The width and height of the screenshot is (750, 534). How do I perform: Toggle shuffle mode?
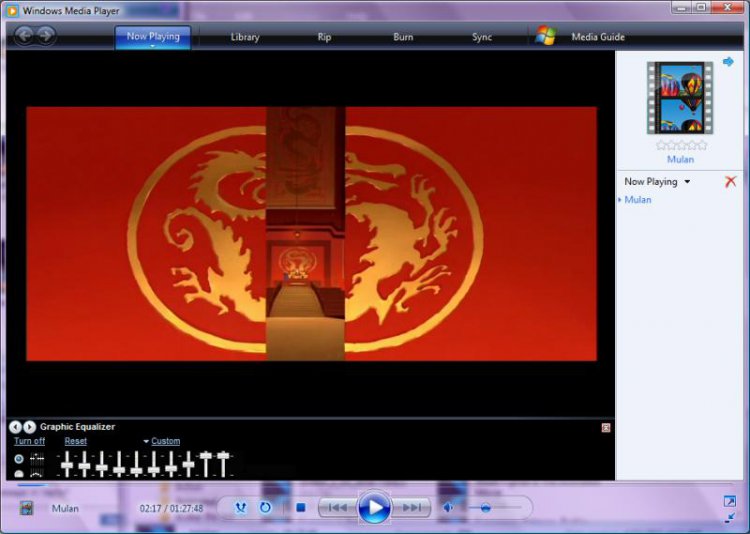[241, 507]
